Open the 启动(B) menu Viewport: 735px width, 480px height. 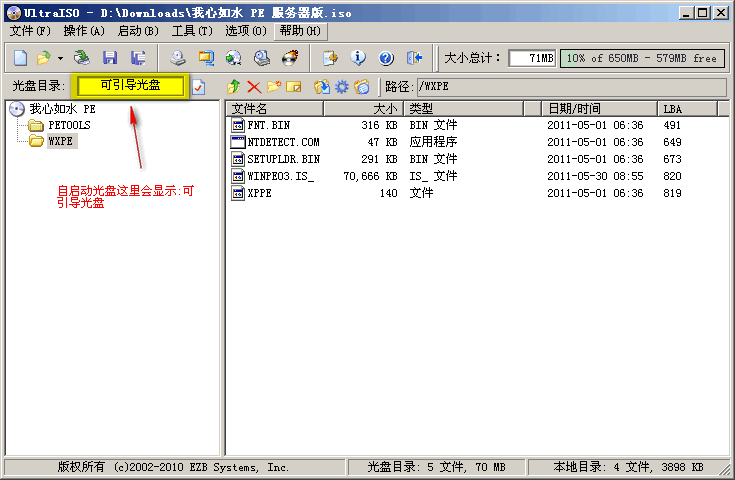pyautogui.click(x=138, y=31)
